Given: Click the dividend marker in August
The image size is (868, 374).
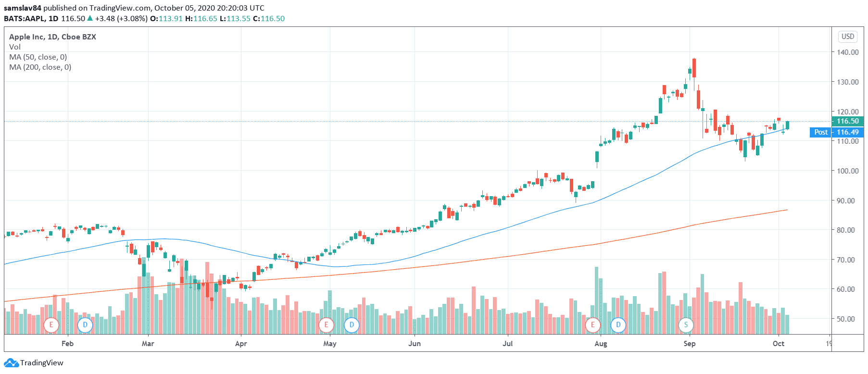Looking at the screenshot, I should [x=618, y=325].
